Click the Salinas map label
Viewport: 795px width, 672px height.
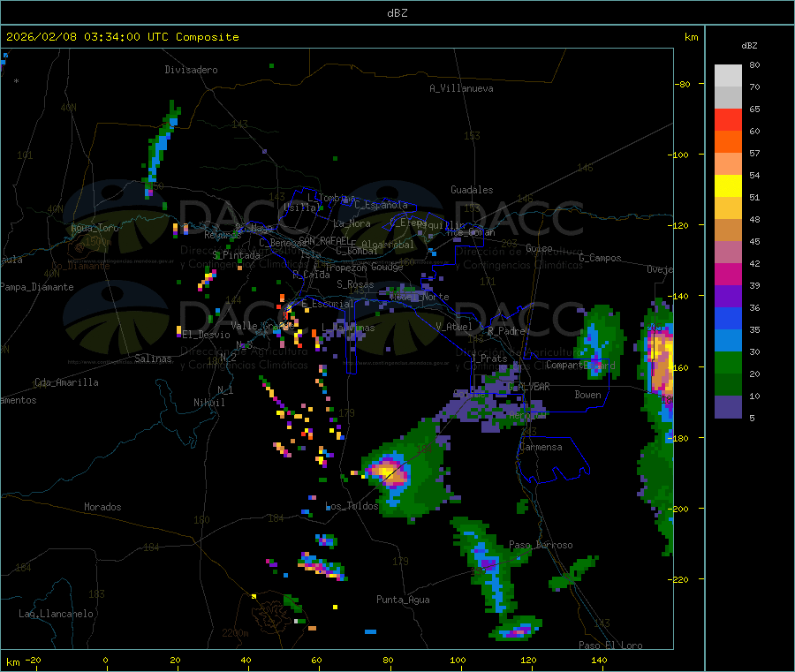[153, 359]
